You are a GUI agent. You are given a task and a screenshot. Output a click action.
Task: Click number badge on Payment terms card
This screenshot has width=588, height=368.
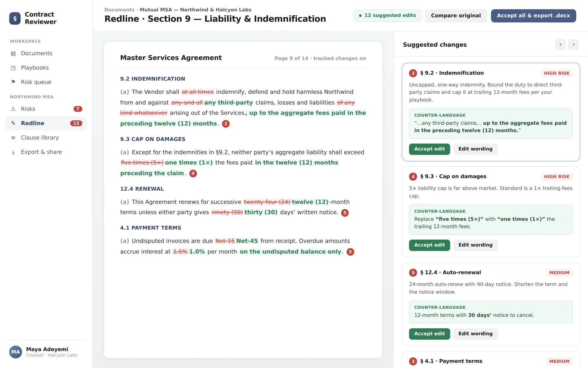pos(413,361)
